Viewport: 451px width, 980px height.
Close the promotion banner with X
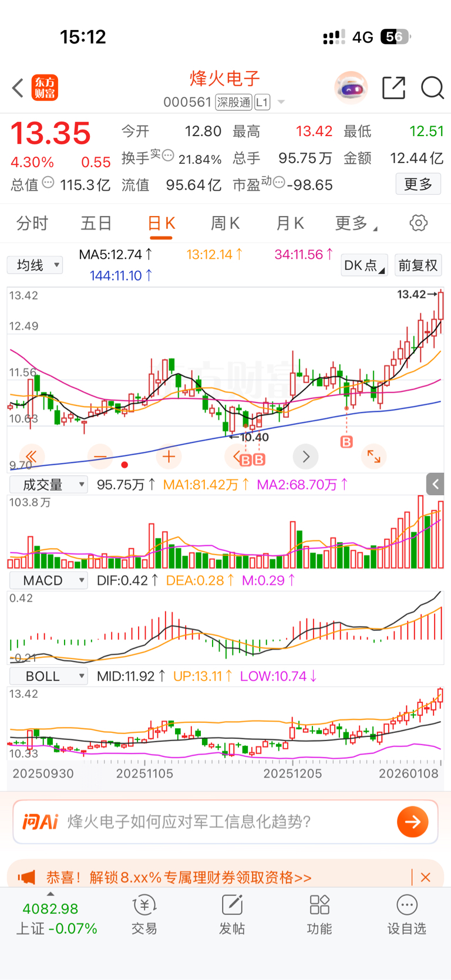[426, 877]
